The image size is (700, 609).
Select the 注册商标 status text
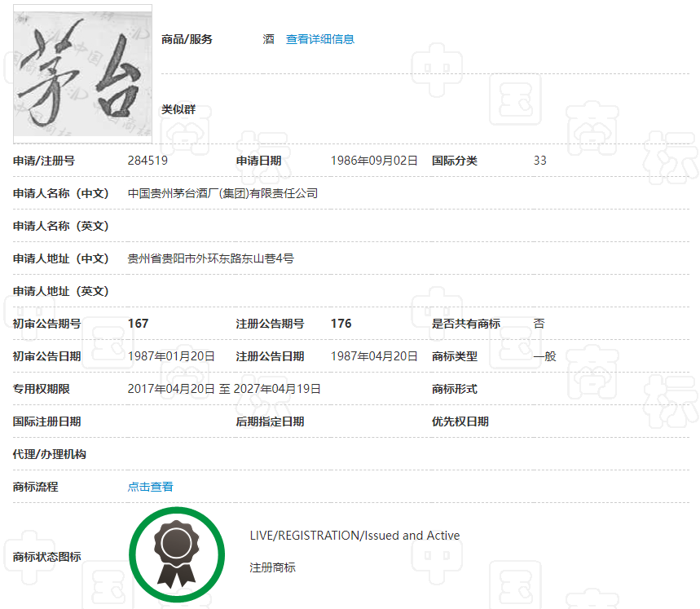point(272,567)
